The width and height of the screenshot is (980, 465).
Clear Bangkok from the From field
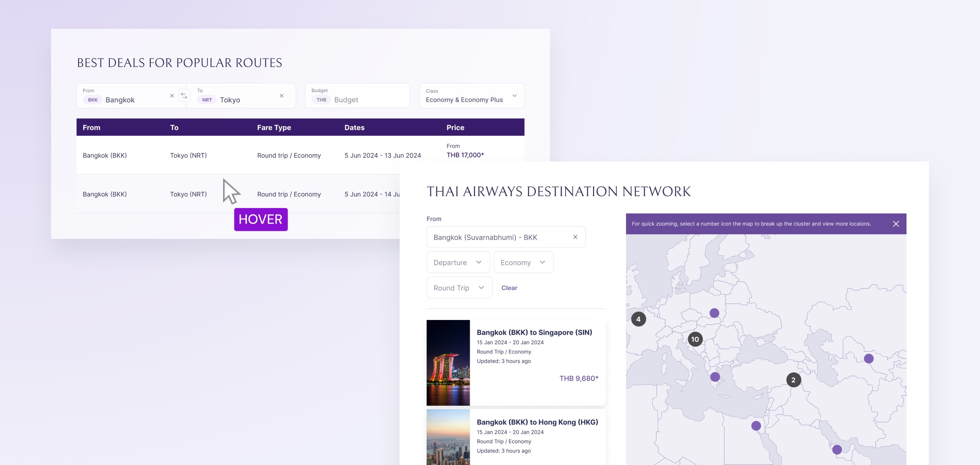pos(172,96)
